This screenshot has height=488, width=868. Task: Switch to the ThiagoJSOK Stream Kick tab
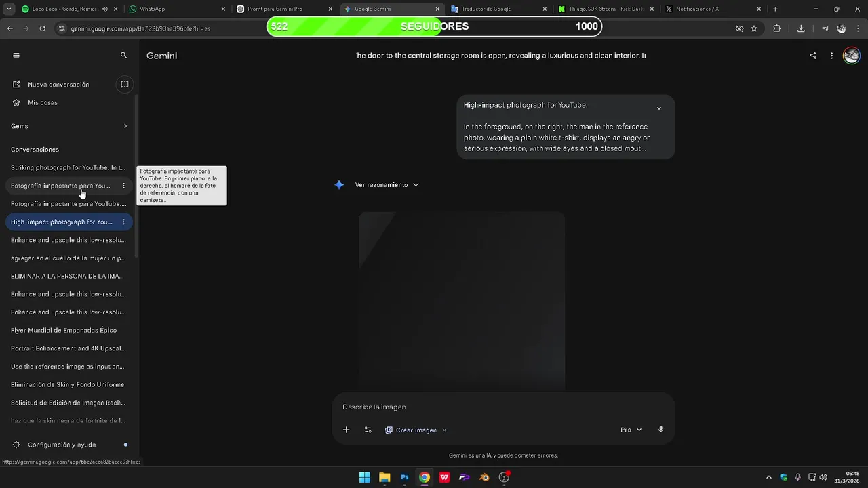[605, 9]
